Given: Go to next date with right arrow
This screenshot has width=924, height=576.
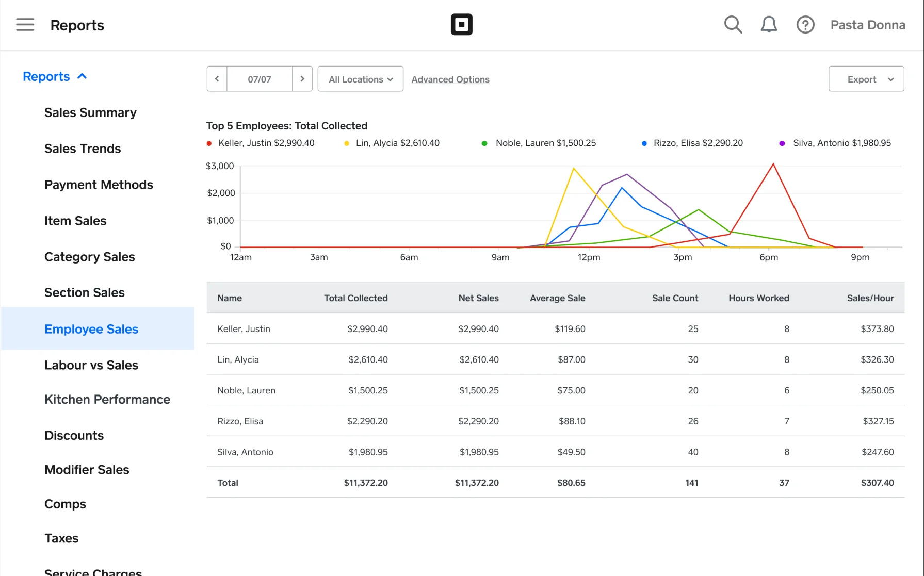Looking at the screenshot, I should [x=302, y=79].
